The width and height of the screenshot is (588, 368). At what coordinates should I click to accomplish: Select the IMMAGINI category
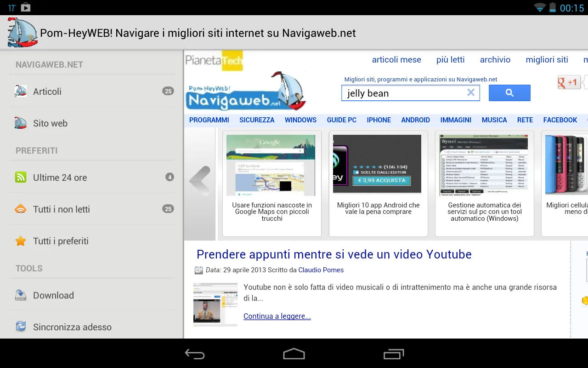click(456, 120)
